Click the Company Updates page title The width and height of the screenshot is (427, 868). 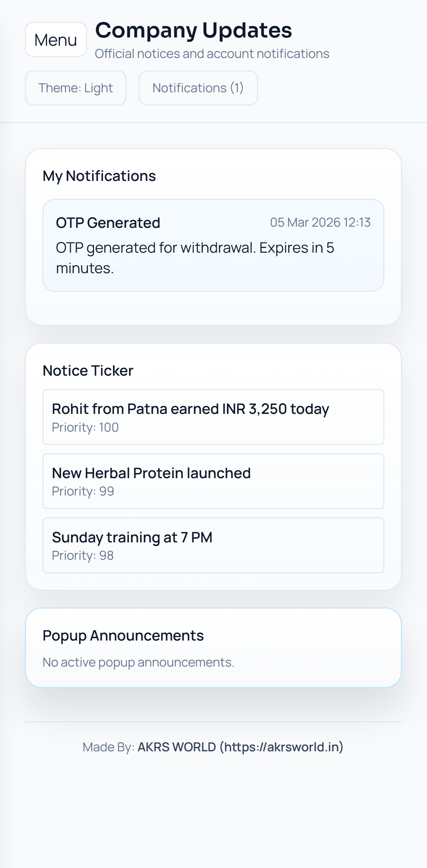(193, 30)
